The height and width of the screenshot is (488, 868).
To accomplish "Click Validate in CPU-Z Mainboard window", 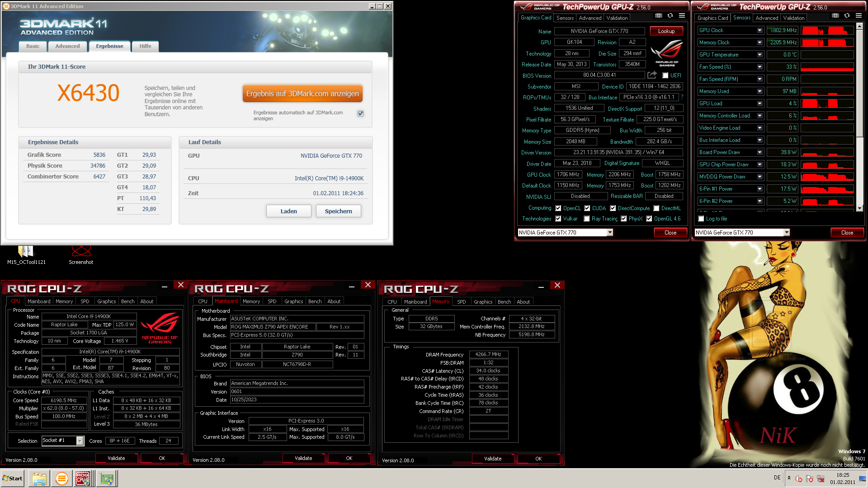I will [303, 458].
